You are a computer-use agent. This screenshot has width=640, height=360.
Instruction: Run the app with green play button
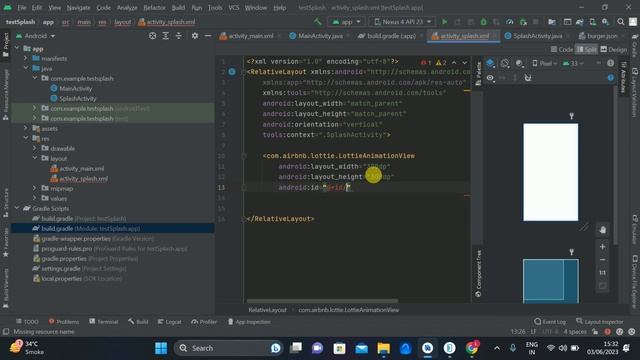coord(444,22)
